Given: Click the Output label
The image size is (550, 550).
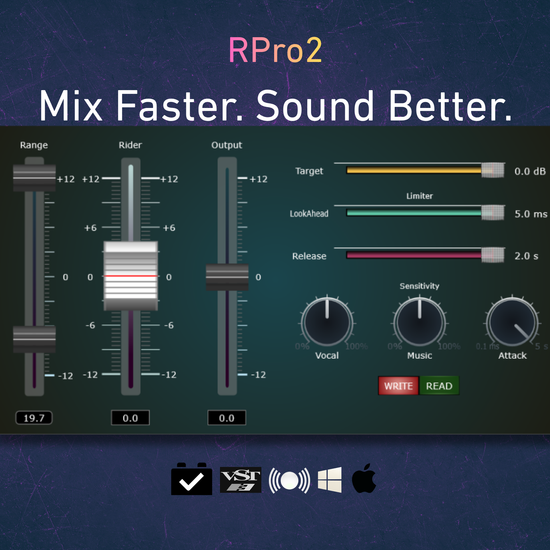Looking at the screenshot, I should click(227, 145).
